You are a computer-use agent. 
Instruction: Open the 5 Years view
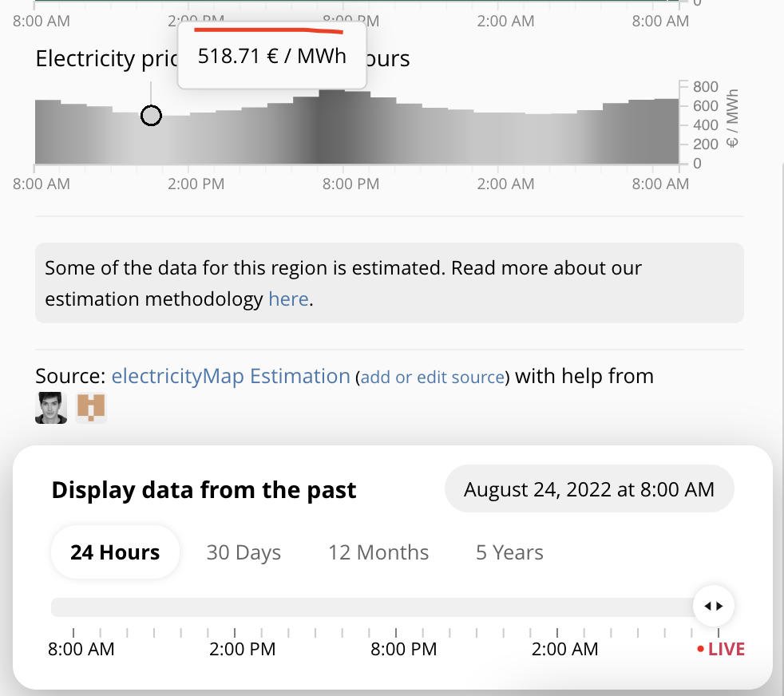coord(509,552)
